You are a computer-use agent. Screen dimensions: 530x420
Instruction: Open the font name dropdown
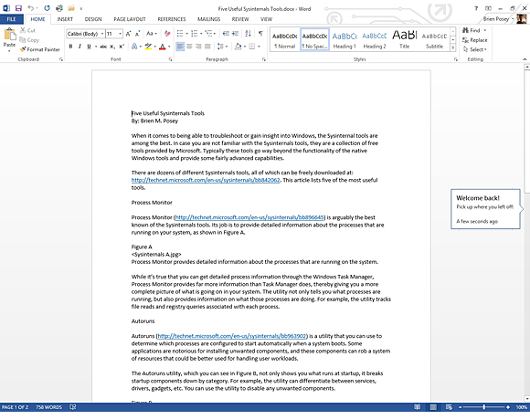coord(102,34)
